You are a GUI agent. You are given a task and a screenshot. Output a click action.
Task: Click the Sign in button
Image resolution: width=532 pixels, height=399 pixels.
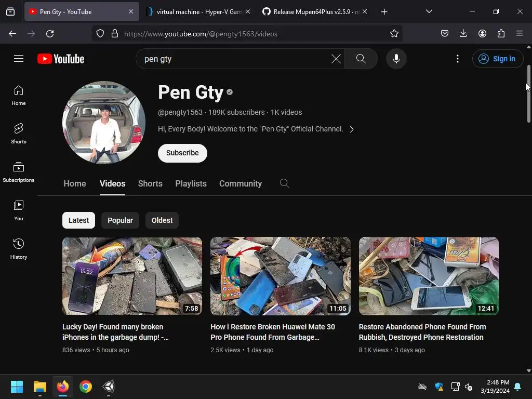[497, 59]
